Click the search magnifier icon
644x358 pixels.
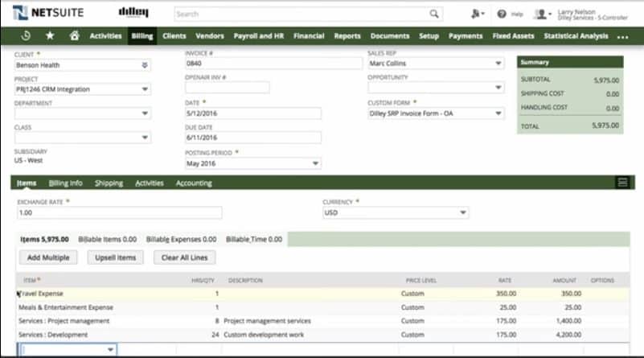click(x=434, y=14)
